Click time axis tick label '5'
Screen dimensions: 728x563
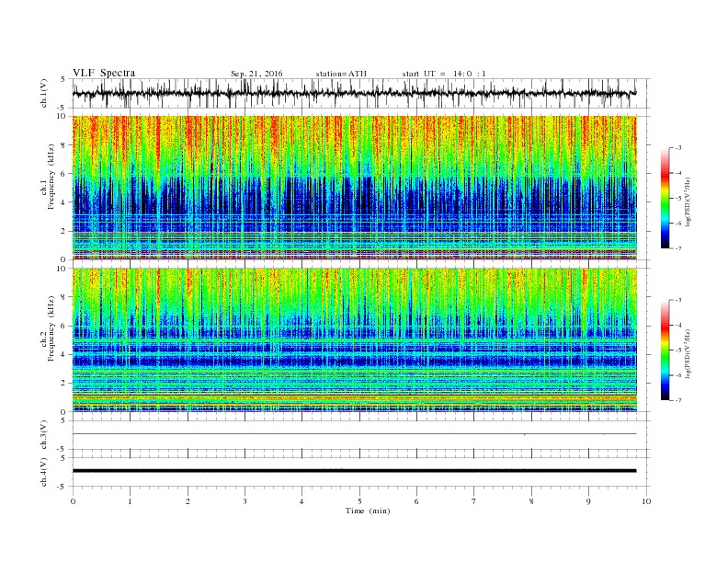tap(359, 501)
